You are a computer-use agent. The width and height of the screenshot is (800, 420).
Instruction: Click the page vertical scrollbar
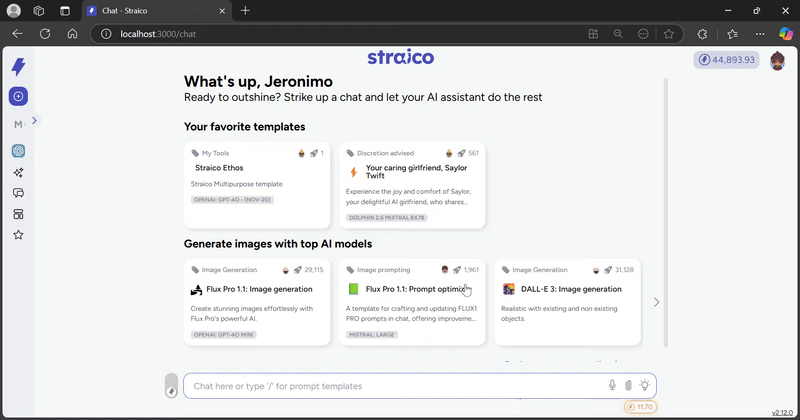click(x=665, y=213)
